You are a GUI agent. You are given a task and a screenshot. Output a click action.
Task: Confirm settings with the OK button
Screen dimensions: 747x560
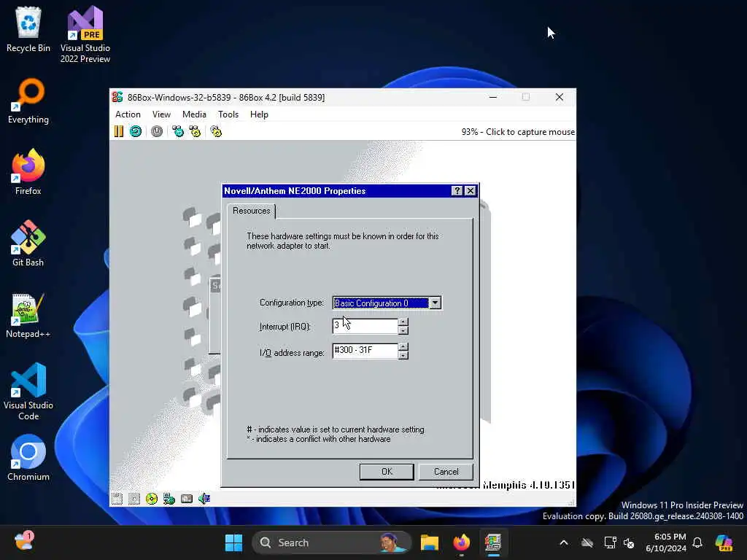[387, 472]
